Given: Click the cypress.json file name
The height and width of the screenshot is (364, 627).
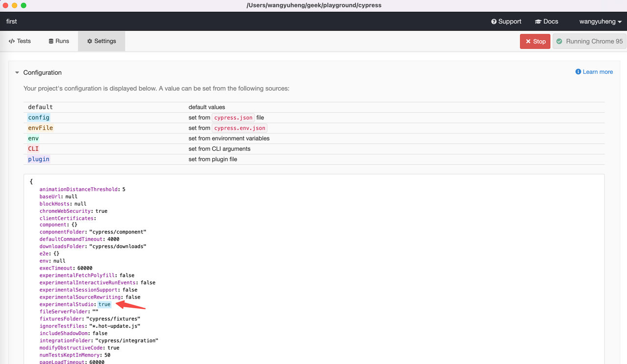Looking at the screenshot, I should point(233,117).
